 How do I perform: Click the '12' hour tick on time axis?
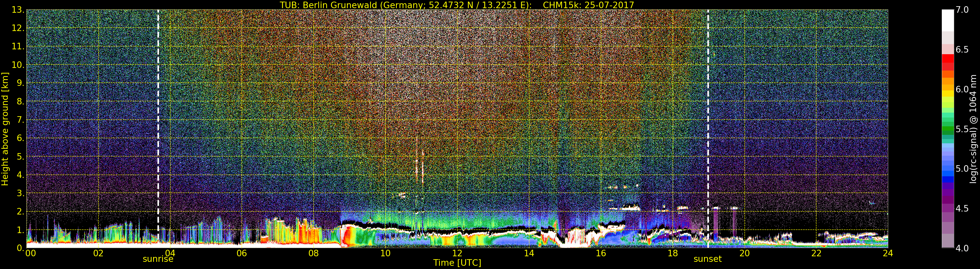point(457,253)
